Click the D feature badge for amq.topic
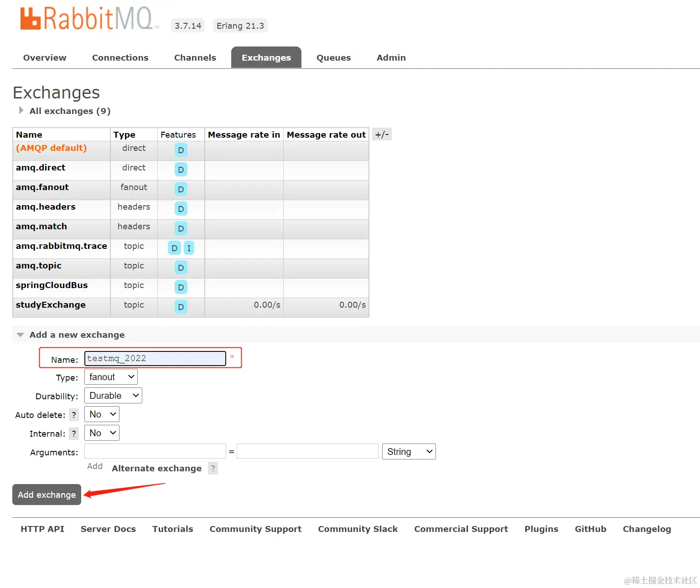700x588 pixels. click(x=181, y=268)
